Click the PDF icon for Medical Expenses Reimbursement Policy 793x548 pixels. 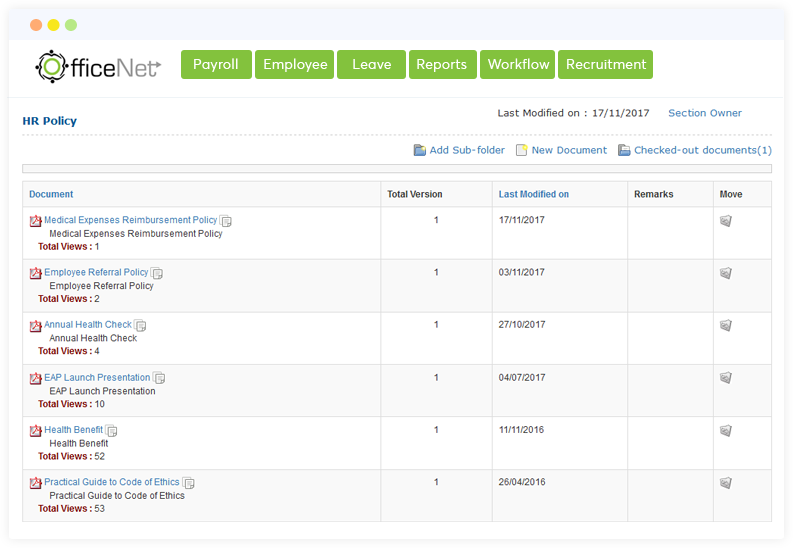(36, 220)
